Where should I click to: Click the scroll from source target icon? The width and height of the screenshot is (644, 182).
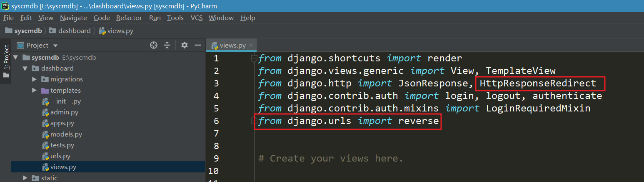coord(154,45)
